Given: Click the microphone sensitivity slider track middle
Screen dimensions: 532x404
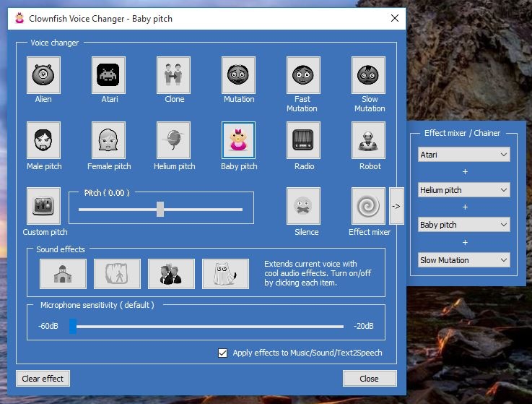Looking at the screenshot, I should [206, 327].
